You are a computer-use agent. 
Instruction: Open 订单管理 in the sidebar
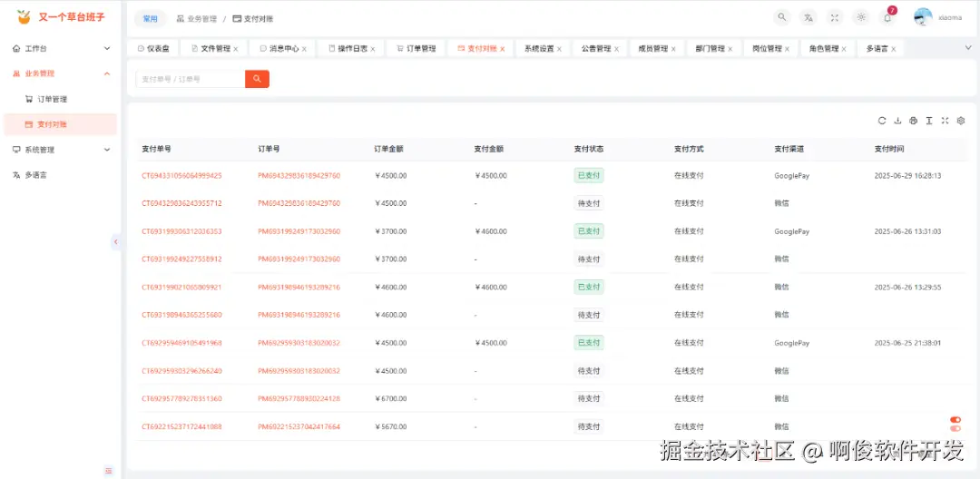tap(62, 99)
